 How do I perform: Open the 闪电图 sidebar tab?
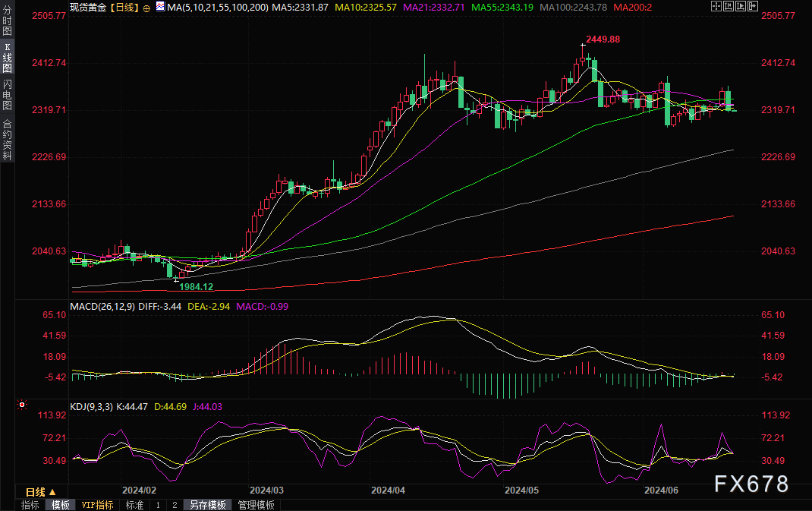click(x=7, y=94)
